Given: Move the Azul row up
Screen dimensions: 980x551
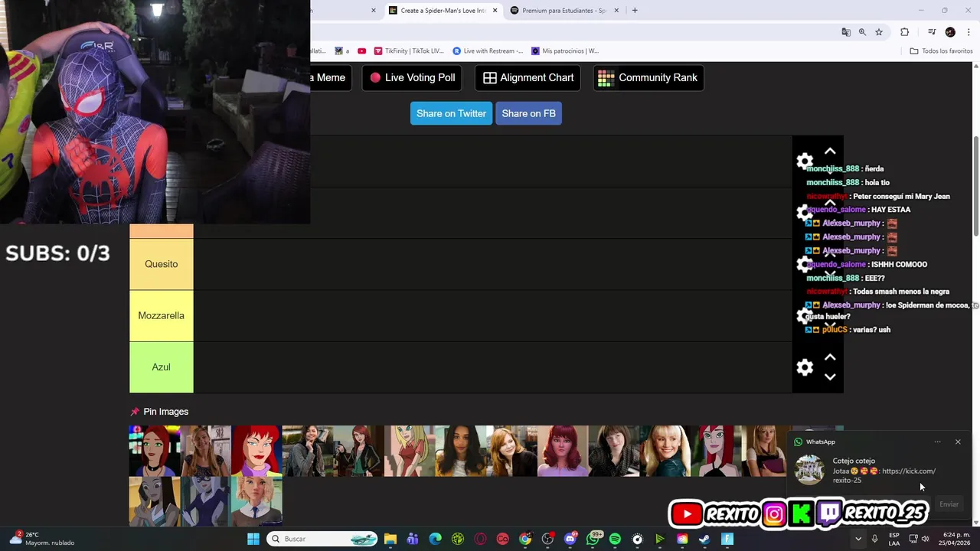Looking at the screenshot, I should (x=830, y=357).
